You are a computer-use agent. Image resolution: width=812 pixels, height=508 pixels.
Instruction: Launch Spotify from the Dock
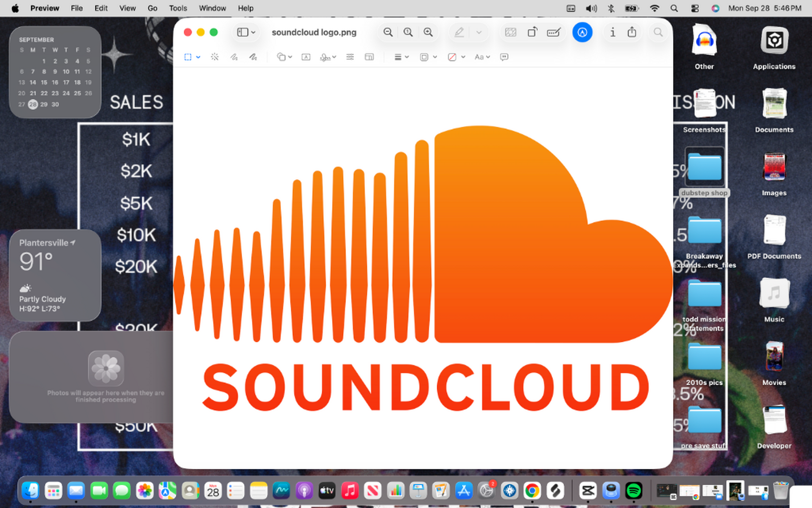(x=634, y=491)
